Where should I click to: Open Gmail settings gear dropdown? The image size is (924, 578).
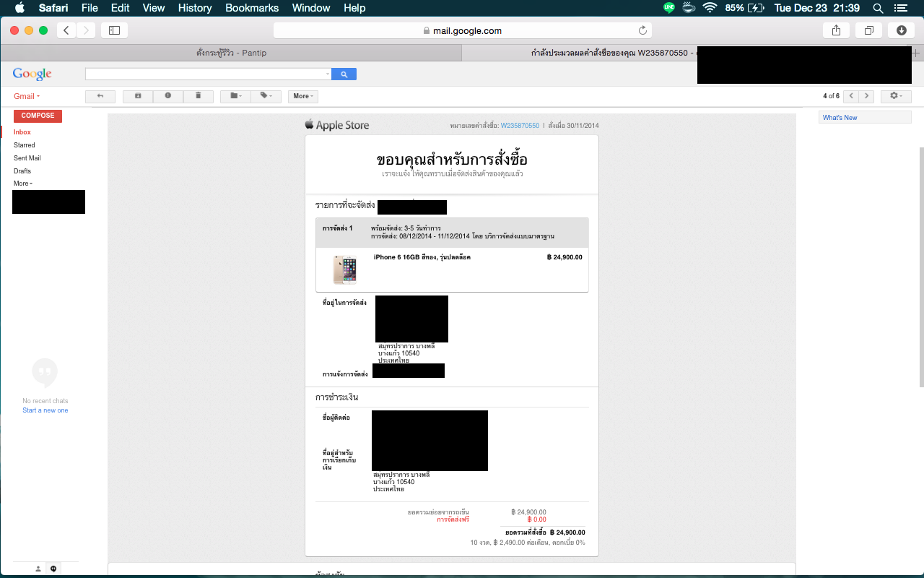pos(896,96)
